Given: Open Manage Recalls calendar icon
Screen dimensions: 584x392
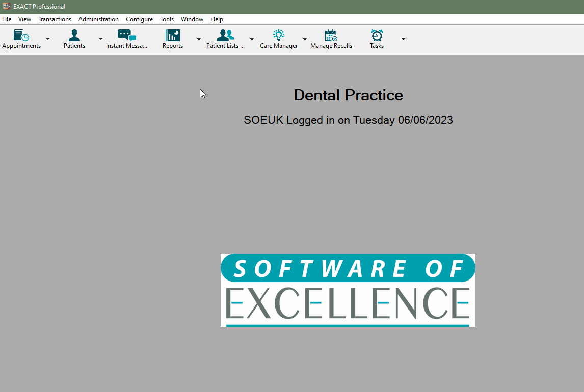Looking at the screenshot, I should (331, 35).
